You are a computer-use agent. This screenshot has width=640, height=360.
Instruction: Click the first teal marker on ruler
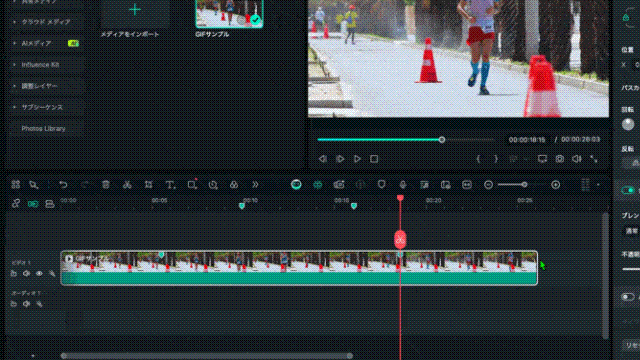click(242, 206)
